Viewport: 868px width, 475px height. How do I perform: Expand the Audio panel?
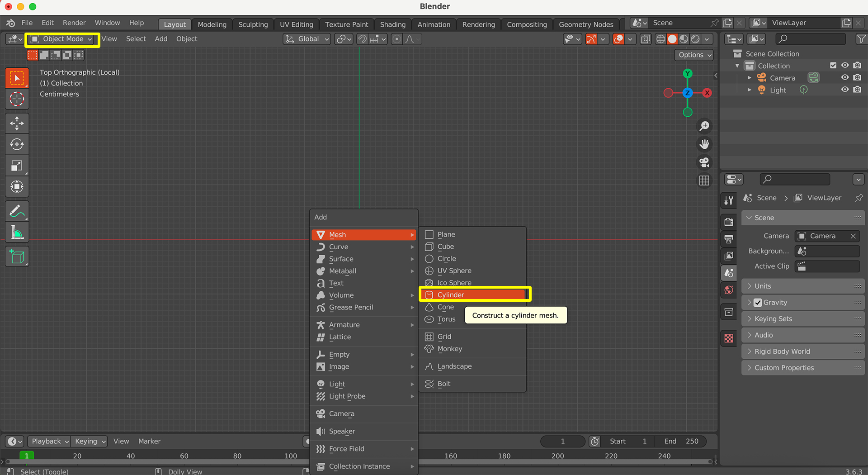tap(803, 335)
